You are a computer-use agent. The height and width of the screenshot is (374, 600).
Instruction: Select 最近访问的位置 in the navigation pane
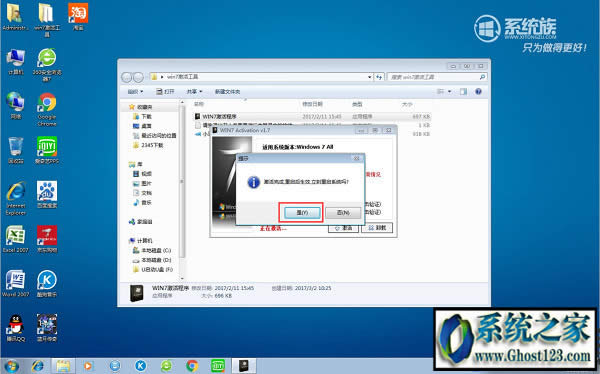[x=155, y=136]
